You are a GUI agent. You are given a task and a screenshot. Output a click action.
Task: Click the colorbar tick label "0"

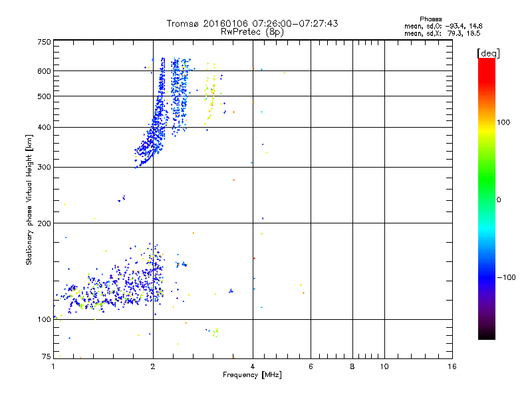click(x=499, y=200)
